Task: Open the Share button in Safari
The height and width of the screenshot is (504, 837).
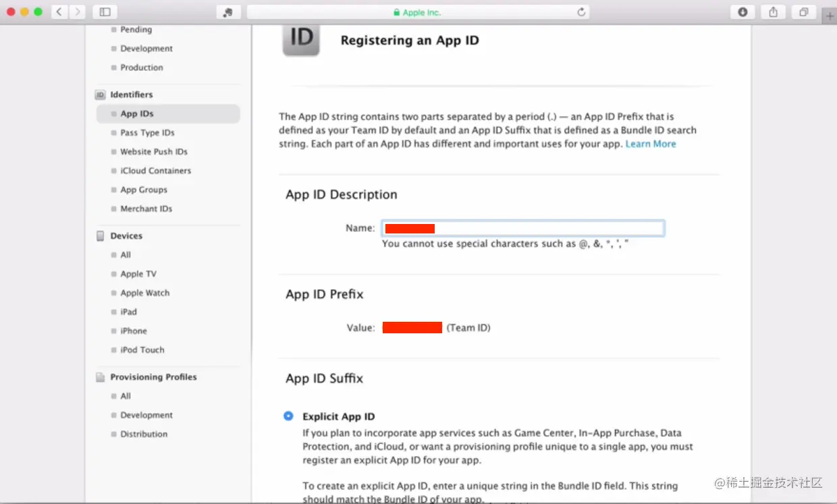Action: (774, 11)
